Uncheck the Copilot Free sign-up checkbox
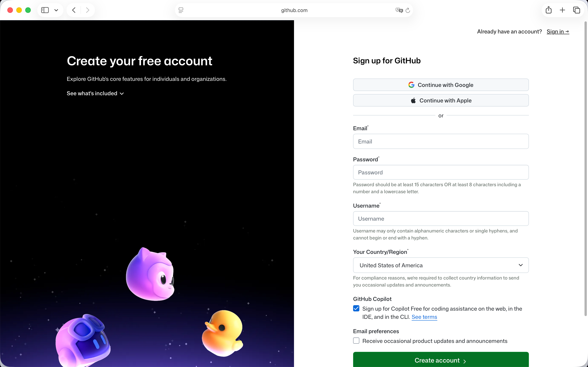Screen dimensions: 588x367 click(x=356, y=308)
